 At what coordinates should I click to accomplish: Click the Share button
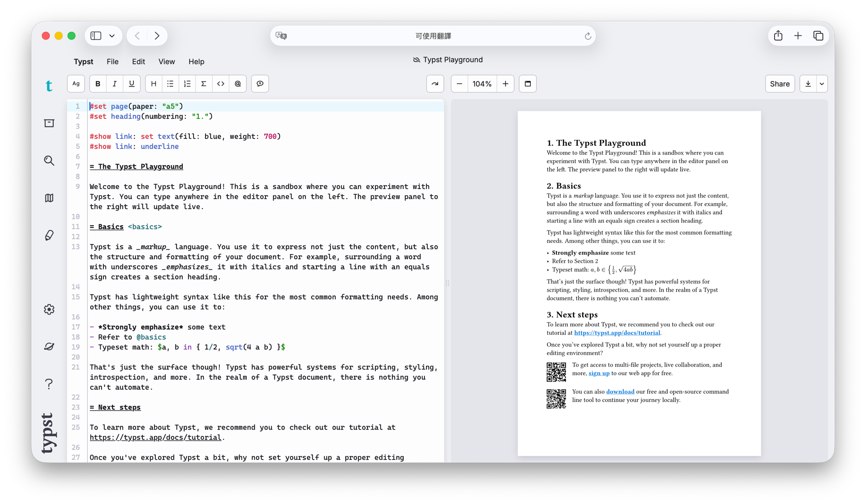[780, 84]
